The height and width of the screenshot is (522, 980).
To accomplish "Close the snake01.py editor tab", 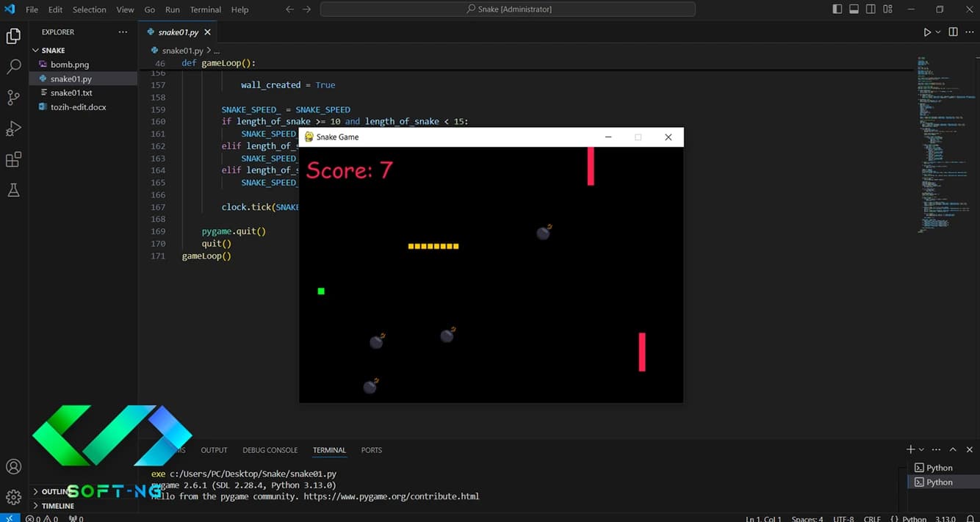I will click(x=208, y=32).
